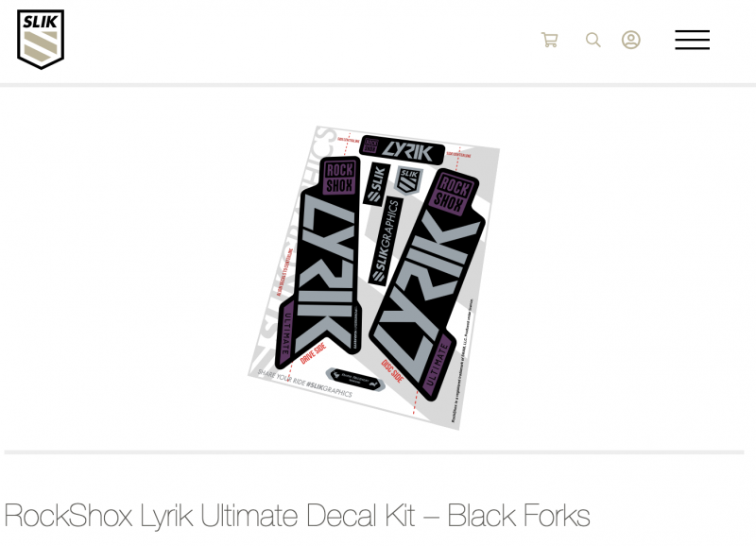Image resolution: width=756 pixels, height=546 pixels.
Task: Click the horizontal LYRIK top decal
Action: (x=403, y=150)
